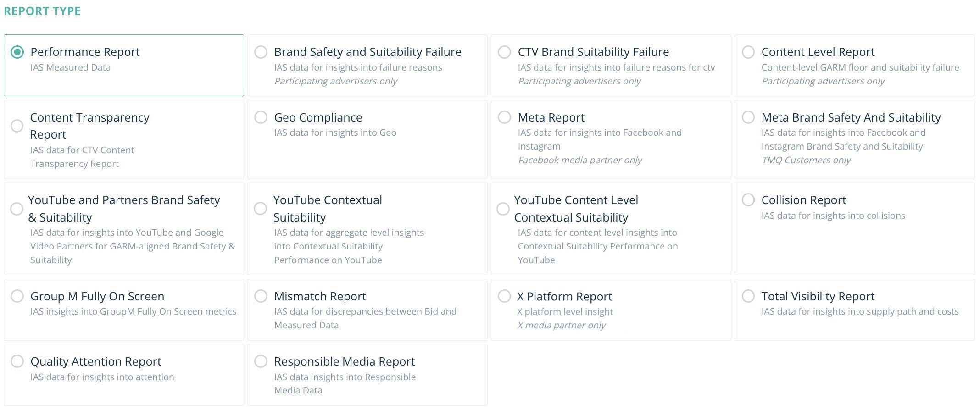Choose Brand Safety and Suitability Failure option
This screenshot has height=410, width=980.
tap(261, 52)
